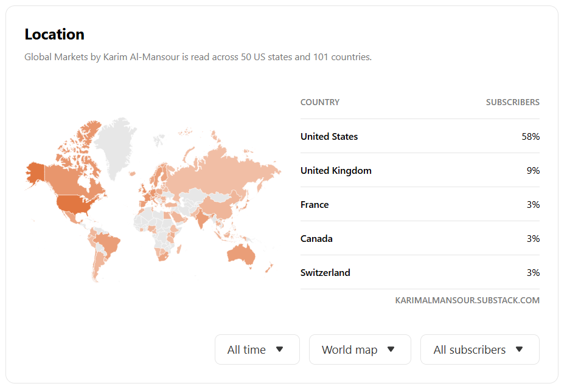Select Alaska on the world map
The height and width of the screenshot is (392, 567).
coord(35,173)
